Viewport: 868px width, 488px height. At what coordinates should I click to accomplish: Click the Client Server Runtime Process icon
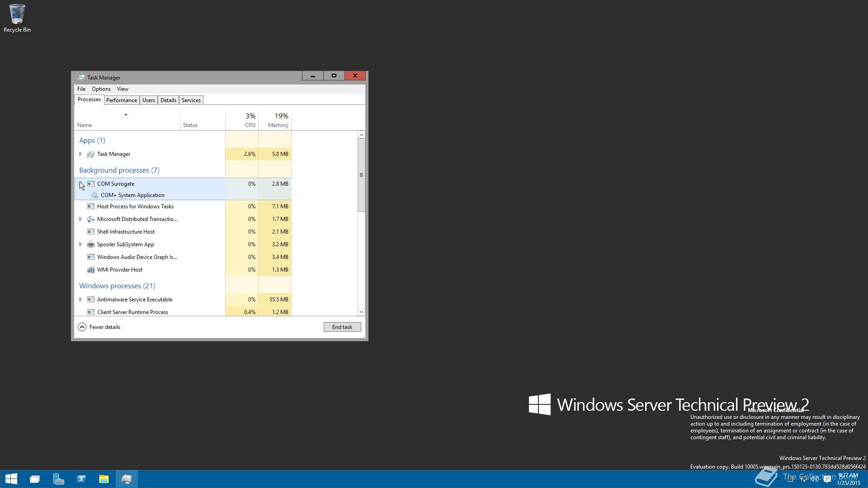(91, 312)
